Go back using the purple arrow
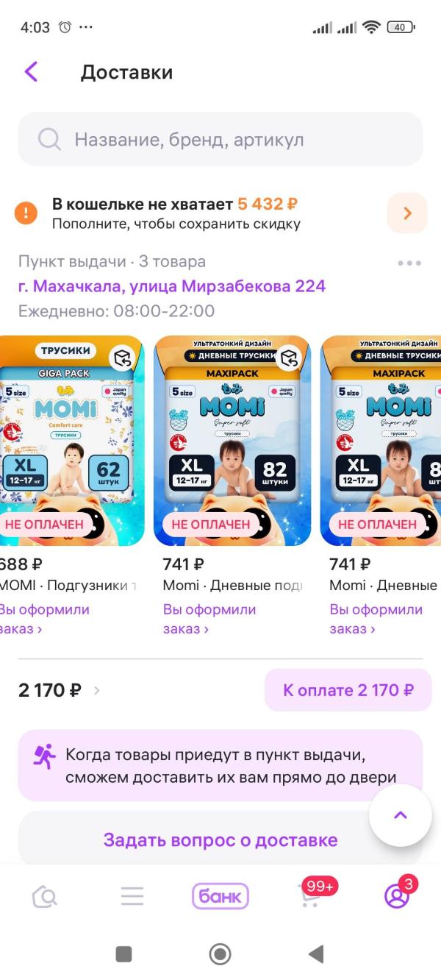The height and width of the screenshot is (980, 441). click(31, 72)
